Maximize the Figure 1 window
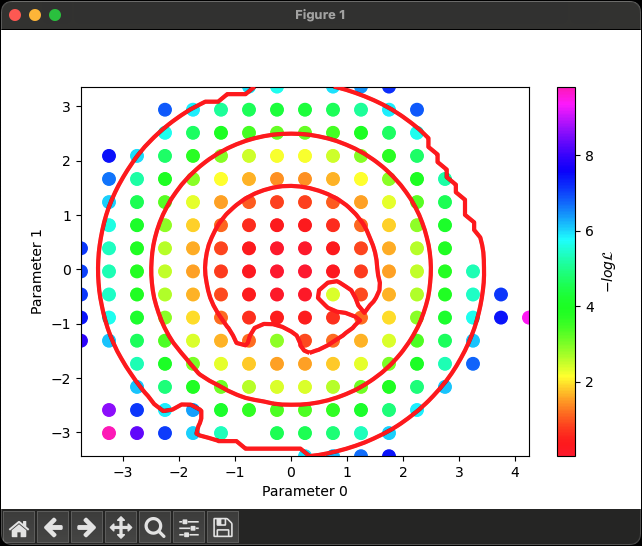Image resolution: width=642 pixels, height=546 pixels. [55, 15]
